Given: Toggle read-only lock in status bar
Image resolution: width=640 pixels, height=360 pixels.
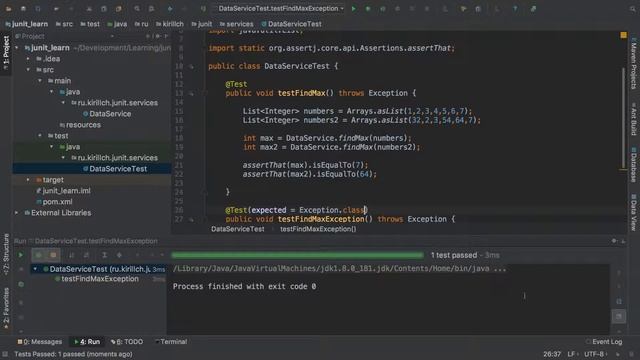Looking at the screenshot, I should tap(618, 354).
